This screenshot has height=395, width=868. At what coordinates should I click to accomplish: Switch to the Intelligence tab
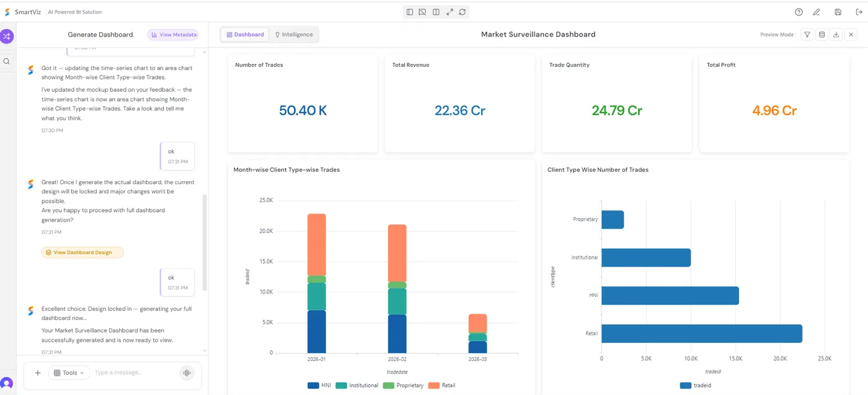294,35
